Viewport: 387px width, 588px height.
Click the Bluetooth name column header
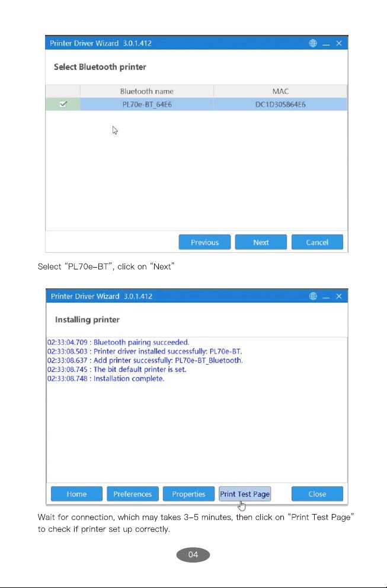coord(147,91)
